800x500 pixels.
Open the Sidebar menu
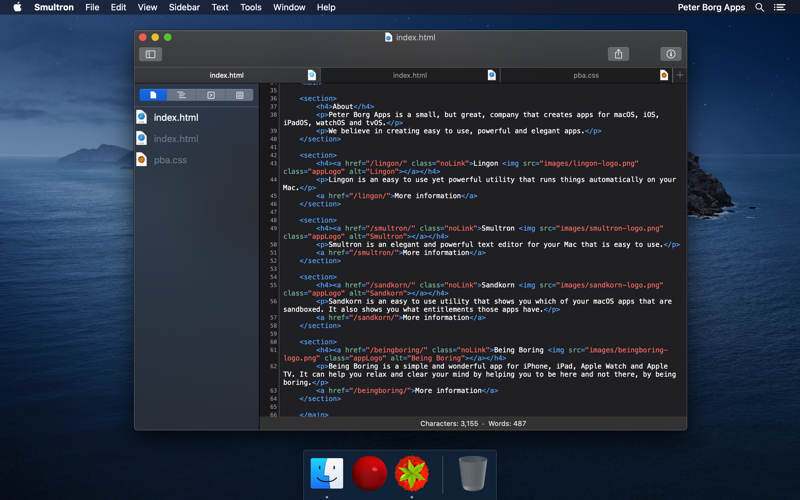pyautogui.click(x=184, y=7)
